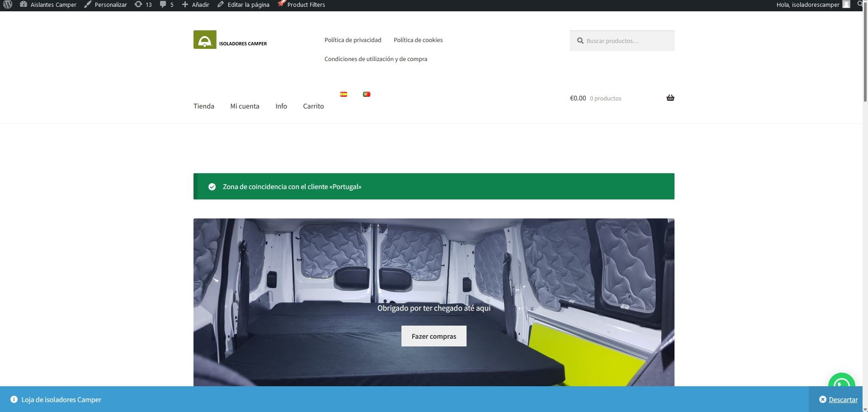Switch language with Spanish flag
This screenshot has height=412, width=868.
(x=344, y=94)
